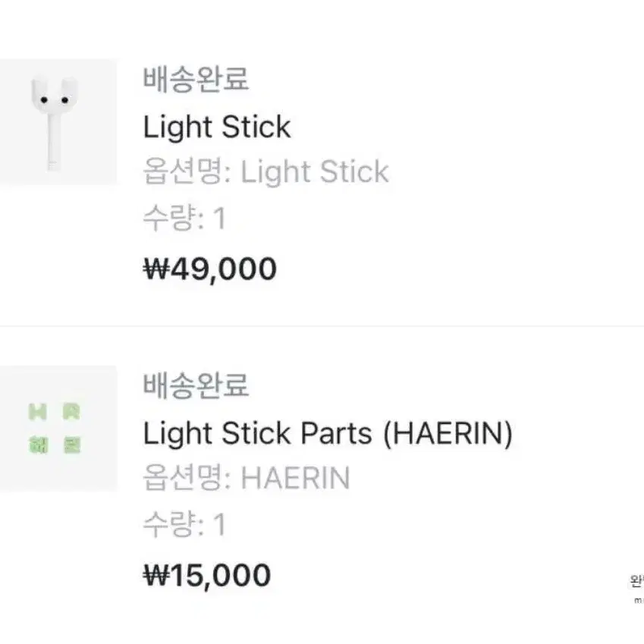Click the green 해 character charm

pyautogui.click(x=38, y=445)
